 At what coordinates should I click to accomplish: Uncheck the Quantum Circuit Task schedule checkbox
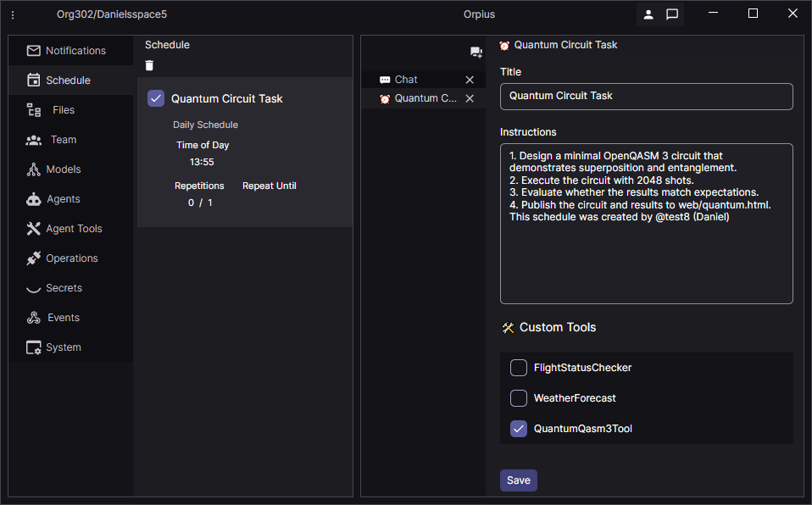(x=156, y=98)
